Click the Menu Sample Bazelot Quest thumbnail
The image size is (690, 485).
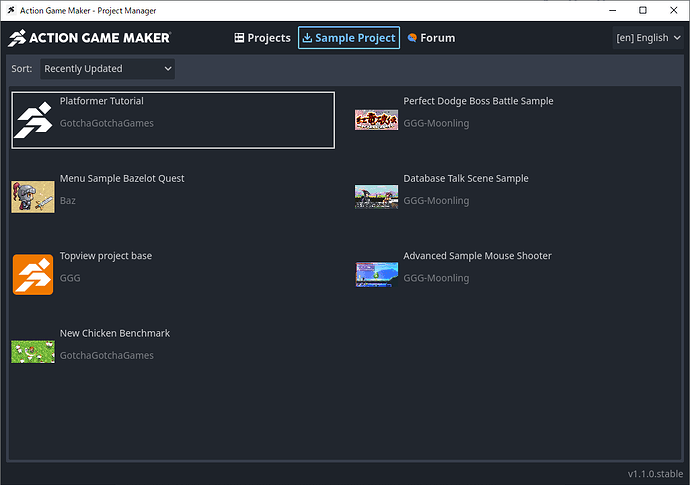pyautogui.click(x=33, y=196)
